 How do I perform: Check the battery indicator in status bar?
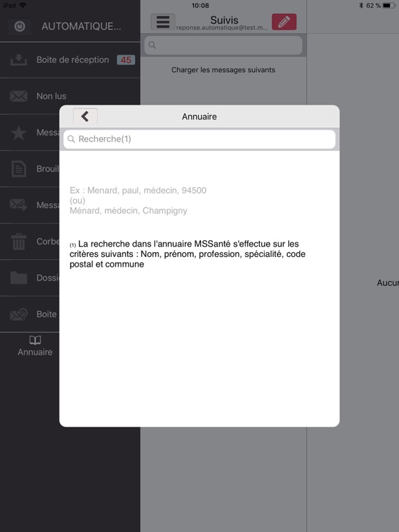pos(389,6)
